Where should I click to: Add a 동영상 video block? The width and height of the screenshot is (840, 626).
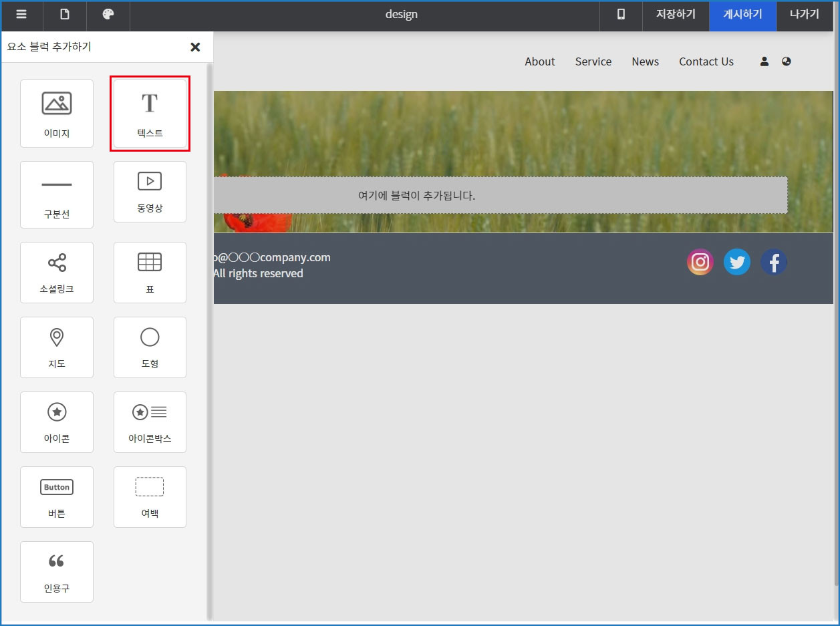coord(150,192)
